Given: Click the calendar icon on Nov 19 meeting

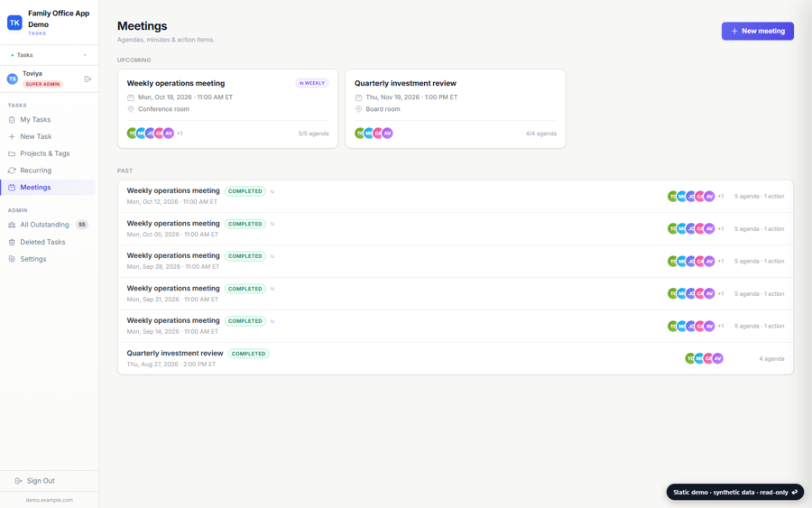Looking at the screenshot, I should (358, 97).
